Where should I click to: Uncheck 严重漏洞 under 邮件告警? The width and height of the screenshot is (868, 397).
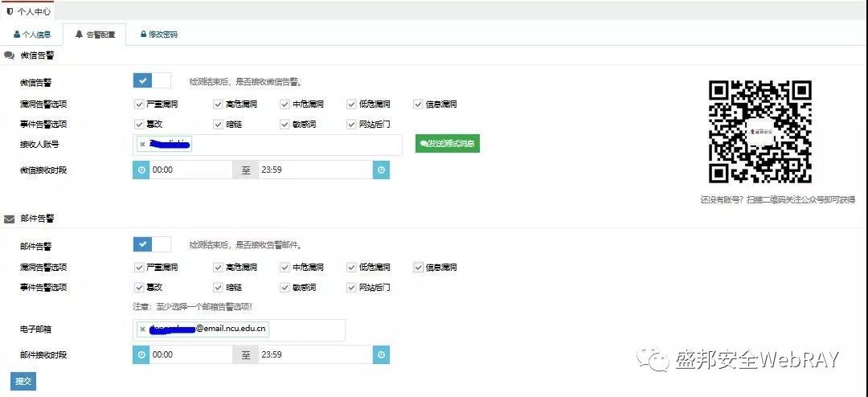pos(139,268)
